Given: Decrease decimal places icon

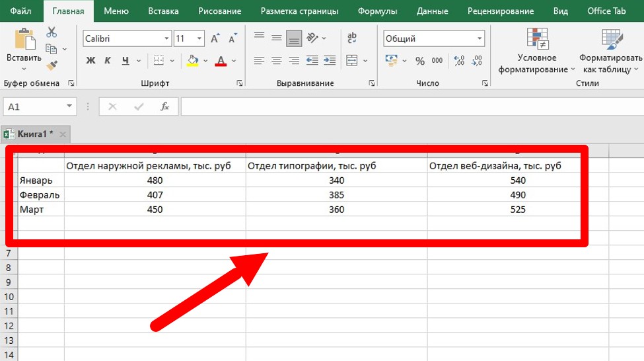Looking at the screenshot, I should click(477, 61).
